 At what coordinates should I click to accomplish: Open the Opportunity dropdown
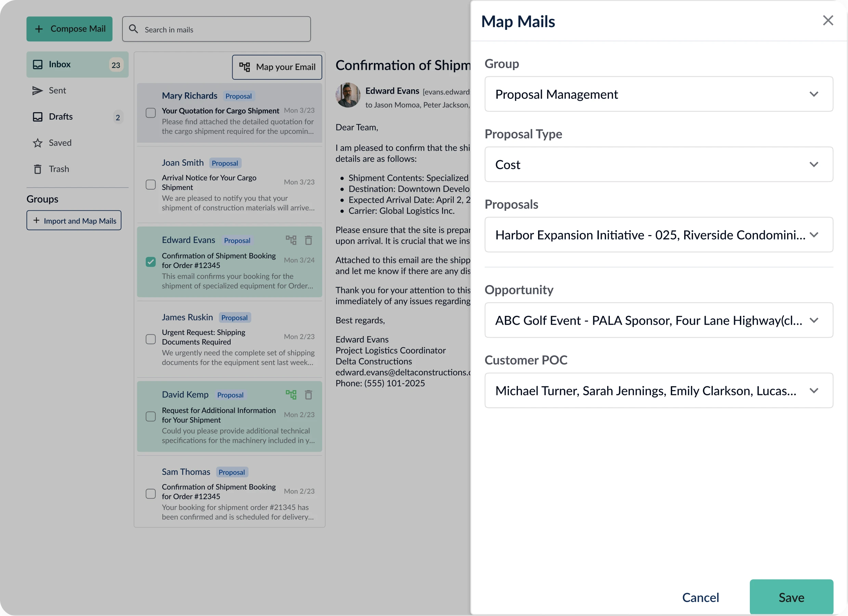tap(658, 320)
